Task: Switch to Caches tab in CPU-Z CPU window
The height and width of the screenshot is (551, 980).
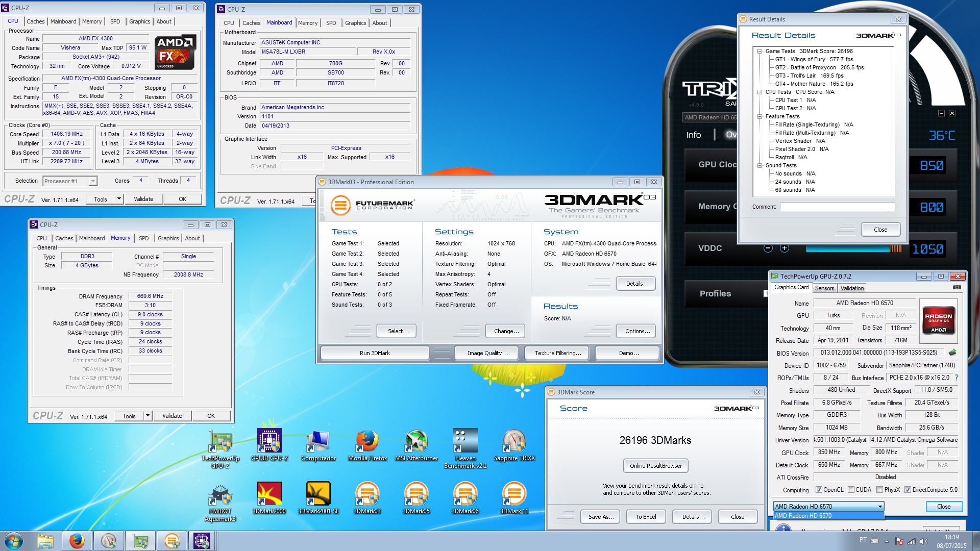Action: [36, 21]
